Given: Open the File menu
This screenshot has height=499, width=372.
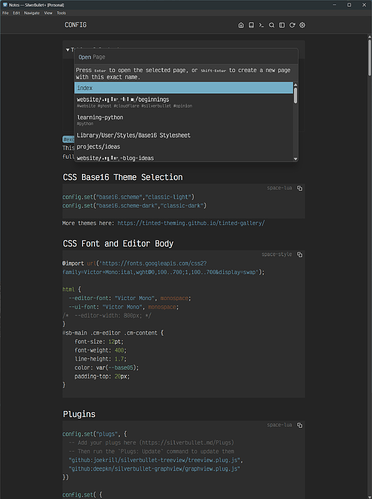Looking at the screenshot, I should (6, 13).
